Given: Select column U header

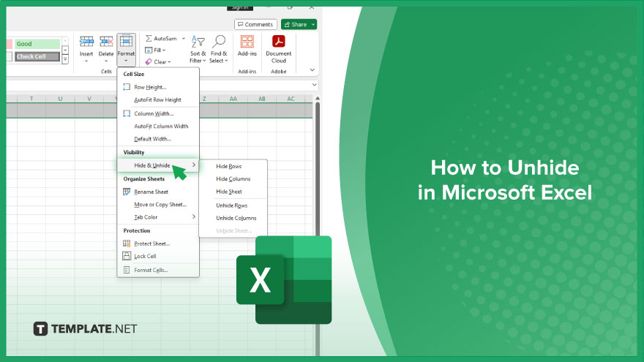Looking at the screenshot, I should click(x=60, y=99).
